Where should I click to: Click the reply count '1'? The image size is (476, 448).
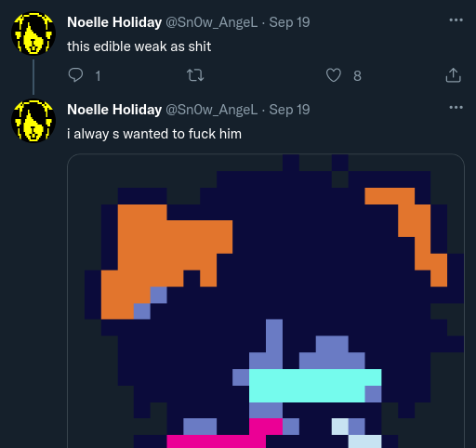tap(98, 76)
